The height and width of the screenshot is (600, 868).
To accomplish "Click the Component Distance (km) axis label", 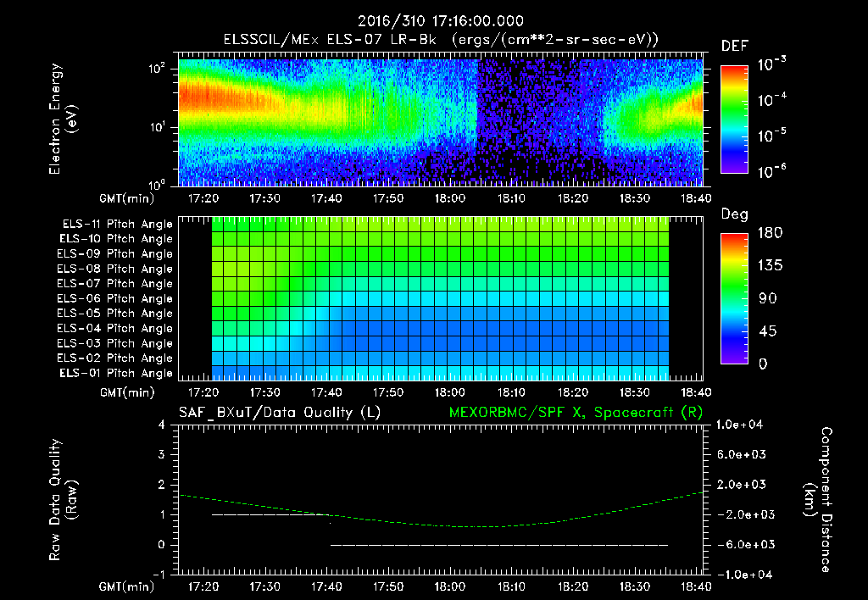I will click(x=819, y=500).
